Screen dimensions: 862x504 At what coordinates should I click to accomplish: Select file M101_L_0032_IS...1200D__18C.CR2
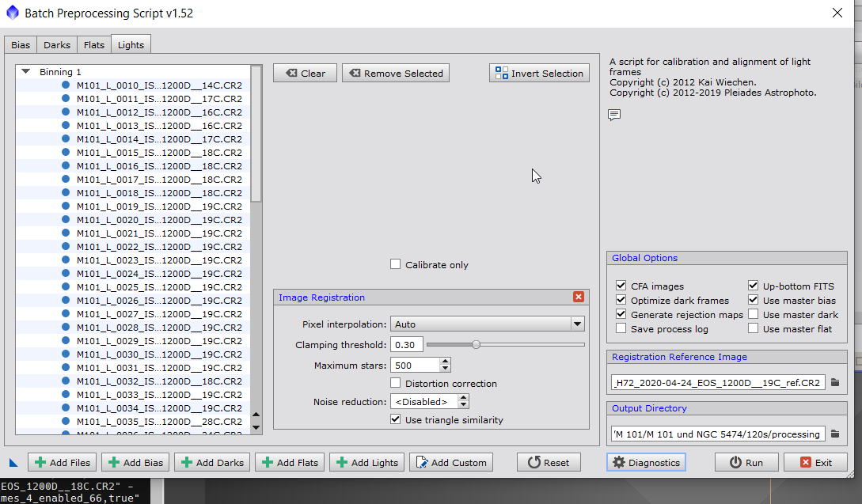pyautogui.click(x=159, y=381)
